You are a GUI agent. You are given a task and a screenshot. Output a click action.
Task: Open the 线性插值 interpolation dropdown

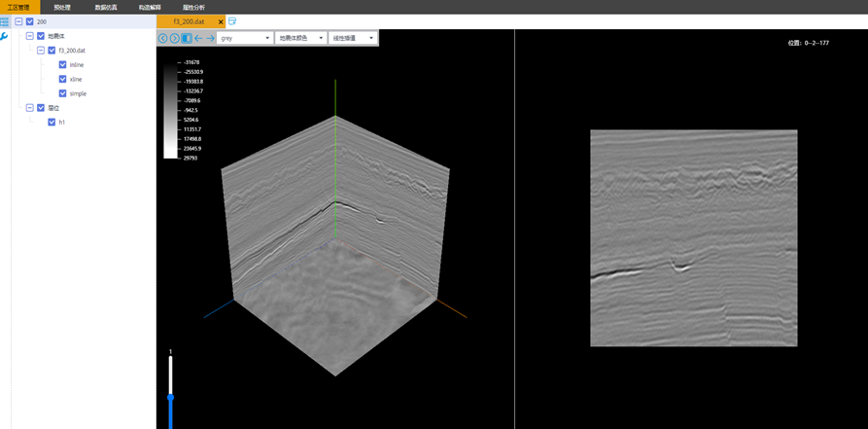353,38
